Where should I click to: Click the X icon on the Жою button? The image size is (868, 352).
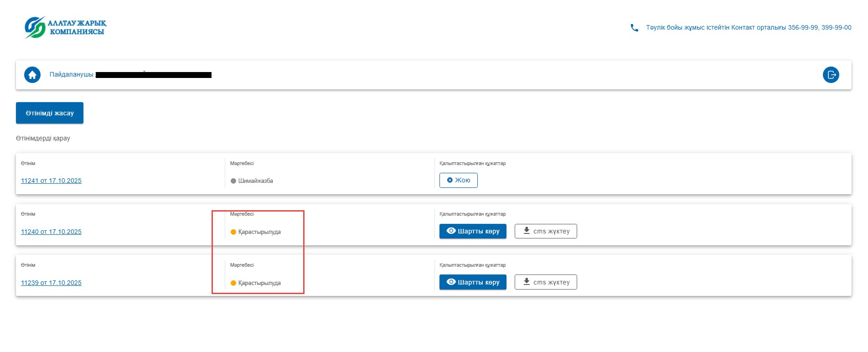(x=449, y=180)
